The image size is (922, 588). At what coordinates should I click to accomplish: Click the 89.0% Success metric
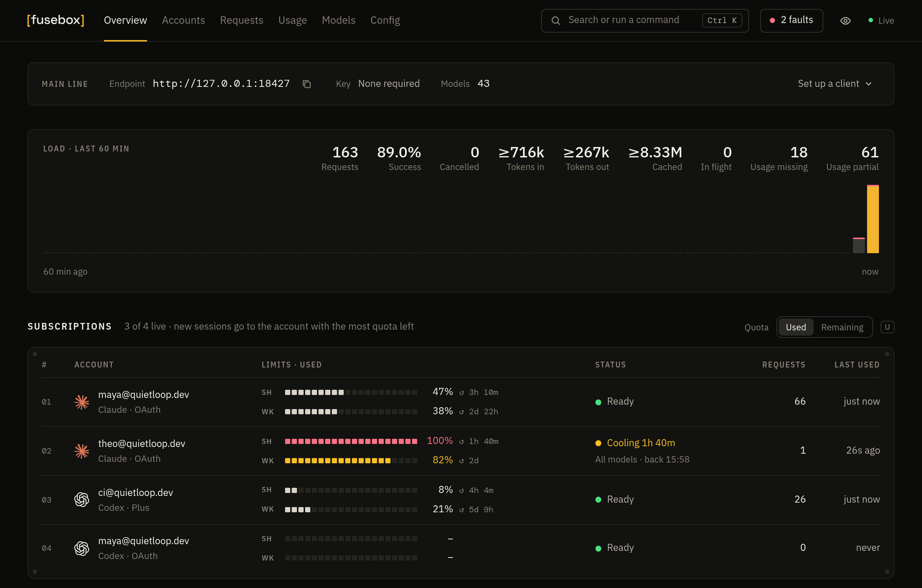(x=399, y=158)
